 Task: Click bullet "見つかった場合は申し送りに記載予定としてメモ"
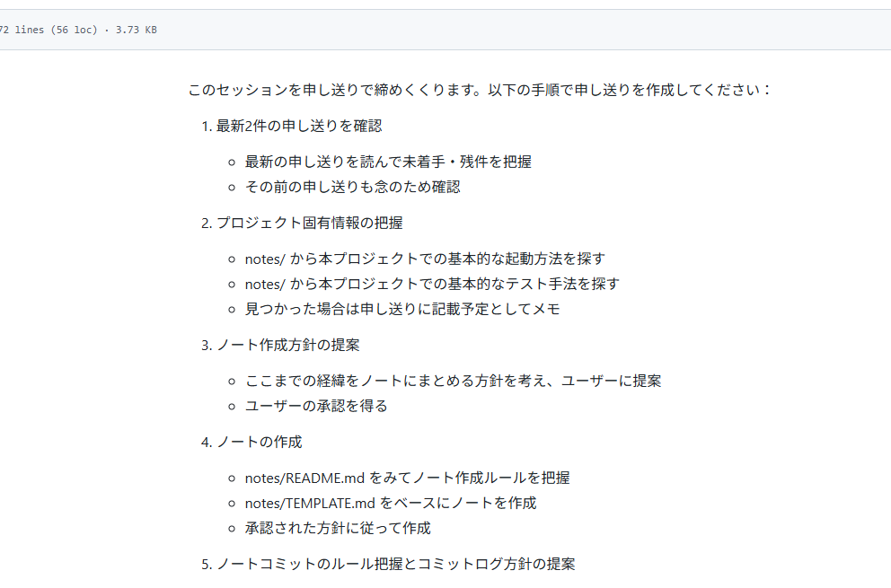[x=402, y=309]
